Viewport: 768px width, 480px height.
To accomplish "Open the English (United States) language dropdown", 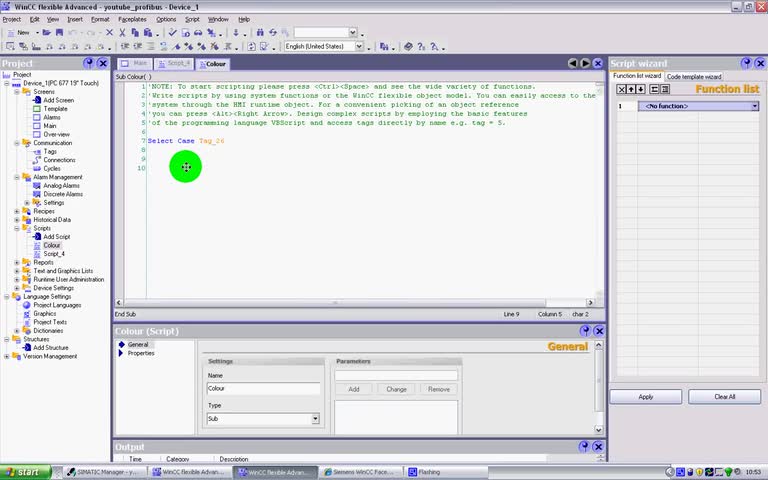I will coord(359,46).
